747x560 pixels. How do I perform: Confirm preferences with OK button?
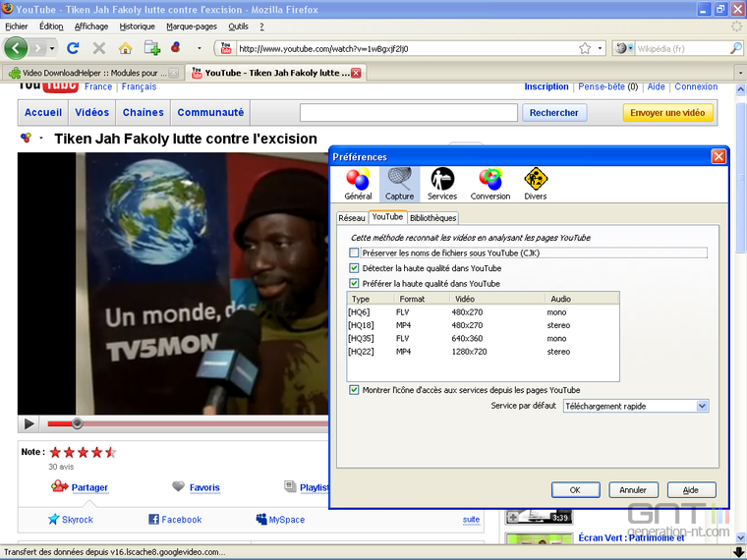pos(576,490)
